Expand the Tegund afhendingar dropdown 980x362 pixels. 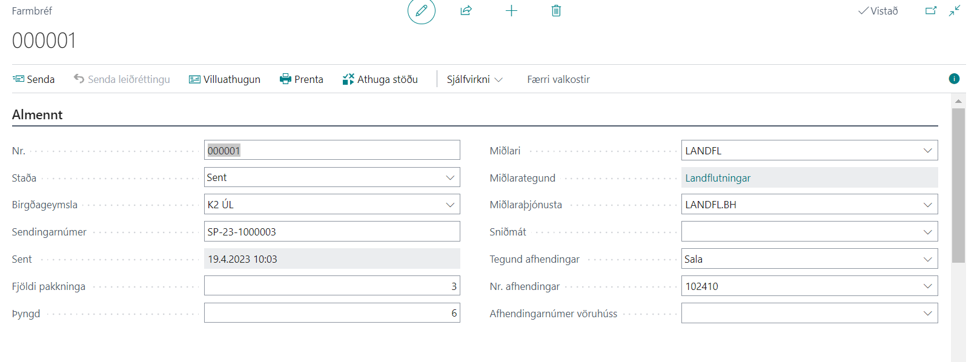[927, 259]
